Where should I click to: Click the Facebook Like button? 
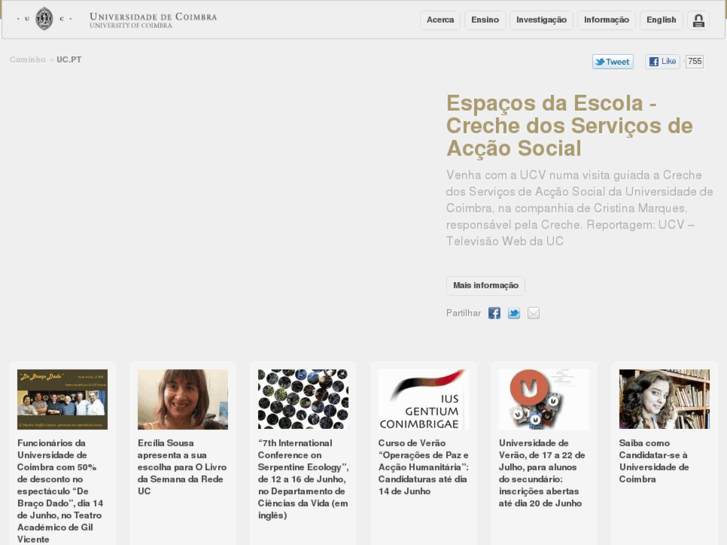[x=662, y=61]
